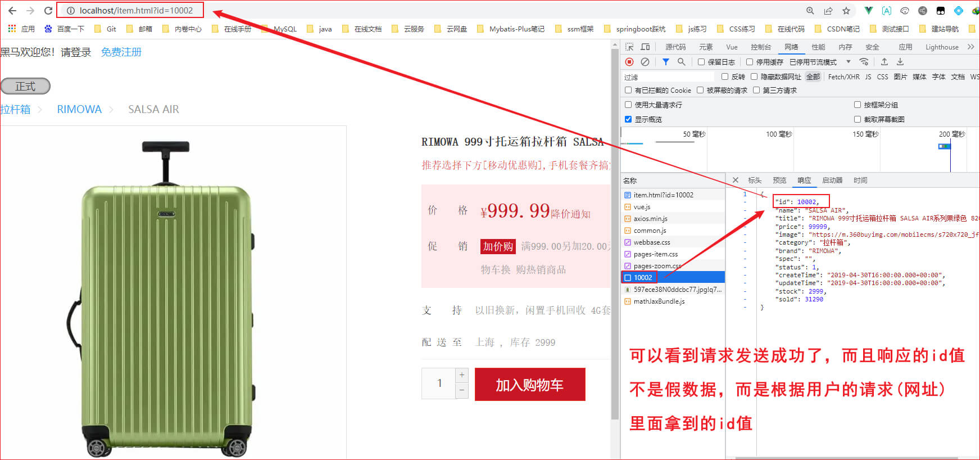
Task: Focus the 过滤 filter input field
Action: 669,77
